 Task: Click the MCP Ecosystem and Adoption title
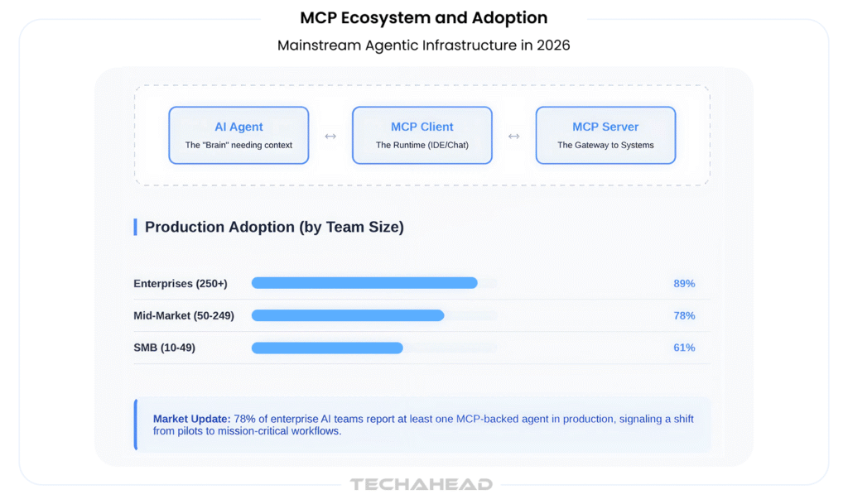(424, 18)
